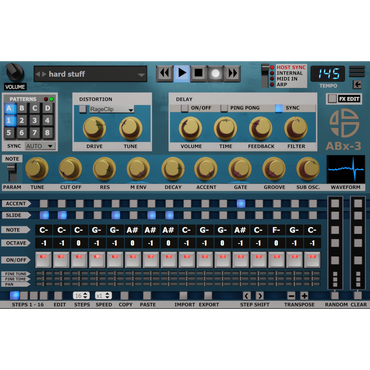Open the SPEED selector showing x1
370x370 pixels.
[x=103, y=295]
